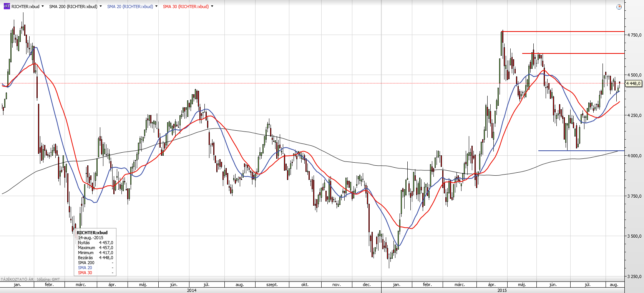Click the 3 250,0 price axis label

pyautogui.click(x=634, y=276)
